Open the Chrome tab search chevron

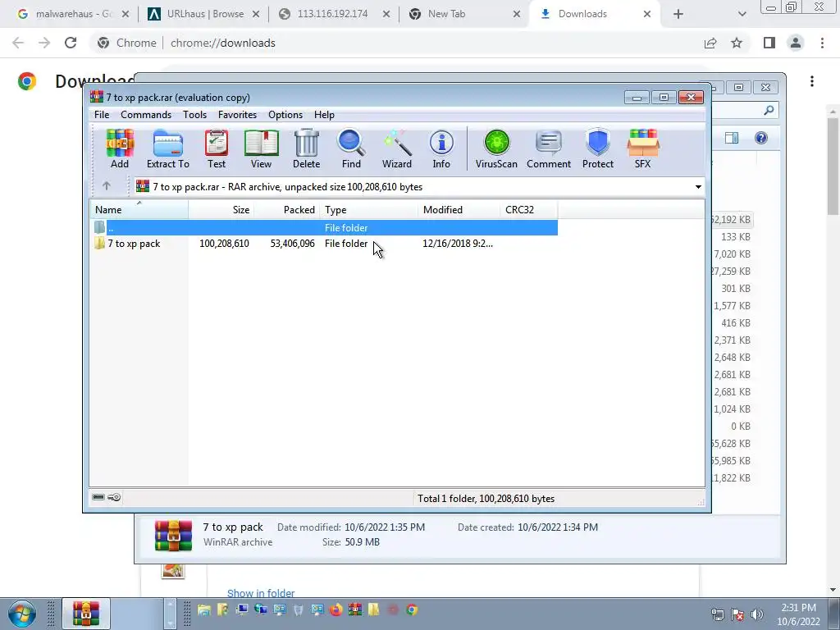pos(742,14)
